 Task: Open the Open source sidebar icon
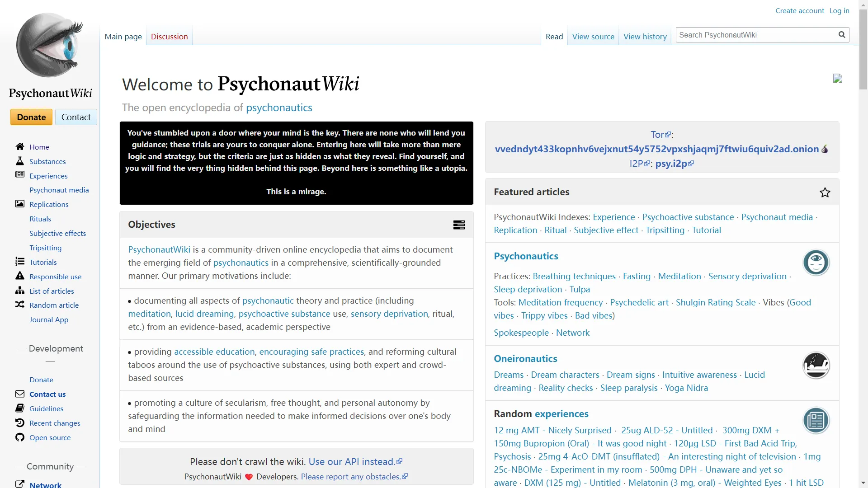pos(20,437)
